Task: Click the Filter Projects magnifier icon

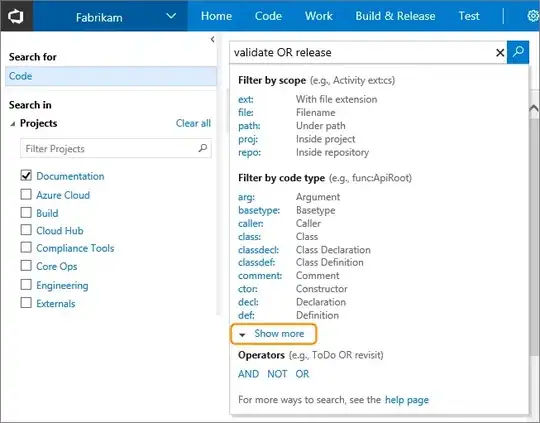Action: coord(203,148)
